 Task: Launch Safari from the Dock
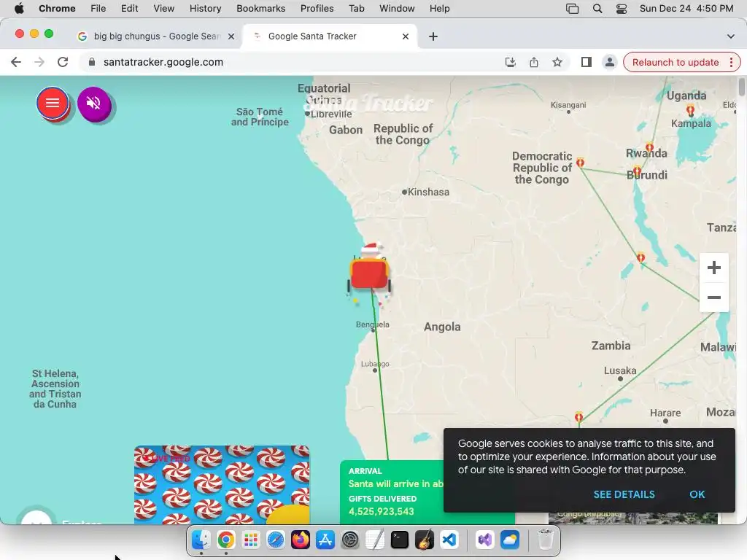(275, 540)
